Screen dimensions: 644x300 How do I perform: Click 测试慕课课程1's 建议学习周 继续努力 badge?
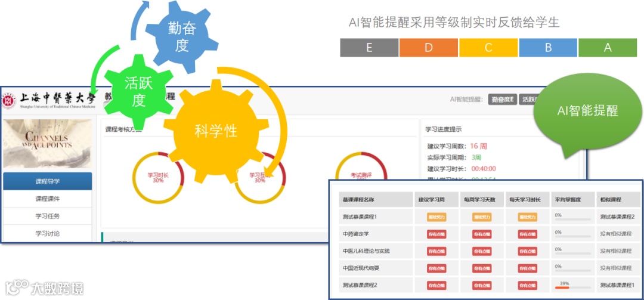[x=436, y=217]
